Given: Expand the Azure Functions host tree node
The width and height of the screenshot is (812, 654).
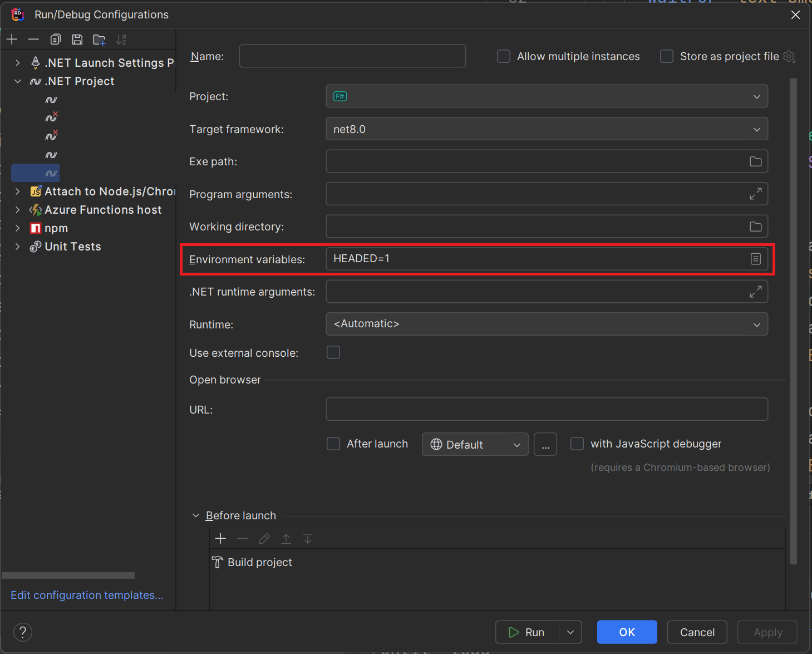Looking at the screenshot, I should pos(18,210).
